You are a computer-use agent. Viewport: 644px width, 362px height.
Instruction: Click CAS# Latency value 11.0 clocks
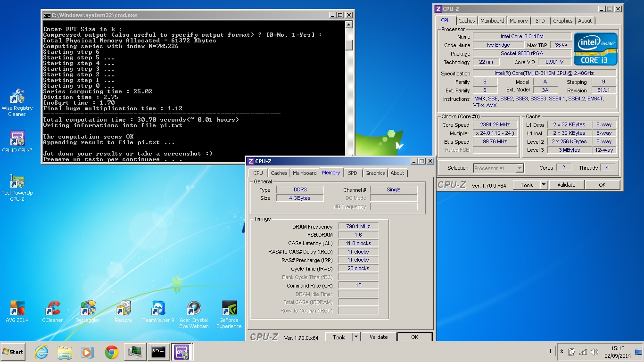tap(358, 243)
